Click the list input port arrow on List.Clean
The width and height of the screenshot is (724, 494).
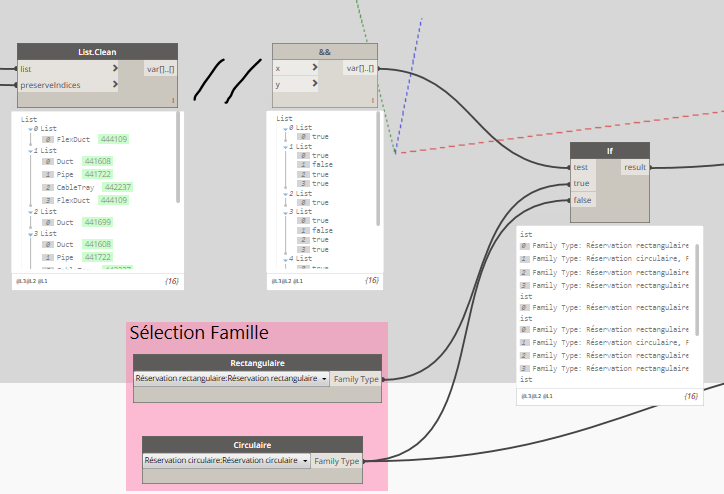pos(117,69)
